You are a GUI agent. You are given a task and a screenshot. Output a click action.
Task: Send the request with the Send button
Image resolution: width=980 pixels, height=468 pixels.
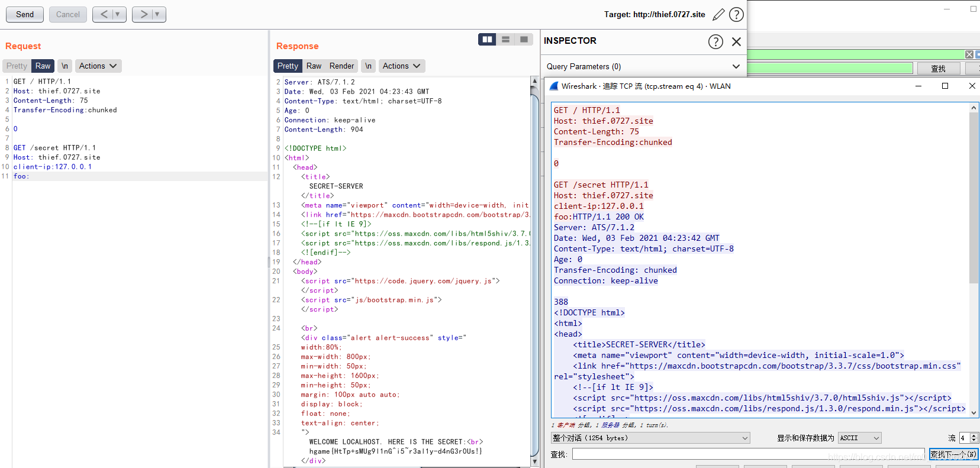(x=25, y=14)
